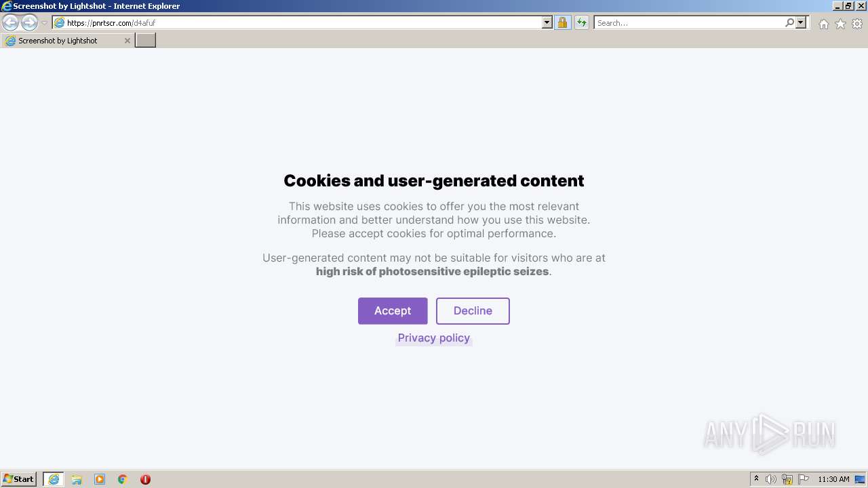Click the security lock icon

(x=562, y=22)
